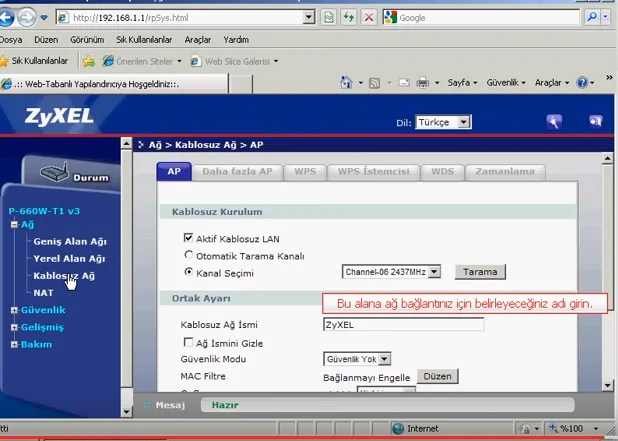Open the Güvenlik command bar menu
The height and width of the screenshot is (441, 618).
pos(506,83)
